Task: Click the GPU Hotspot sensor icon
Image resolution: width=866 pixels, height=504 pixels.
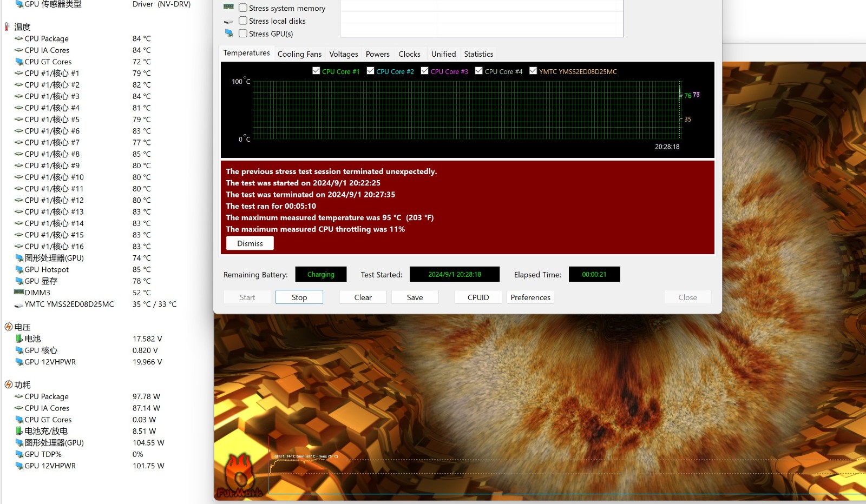Action: pyautogui.click(x=19, y=270)
